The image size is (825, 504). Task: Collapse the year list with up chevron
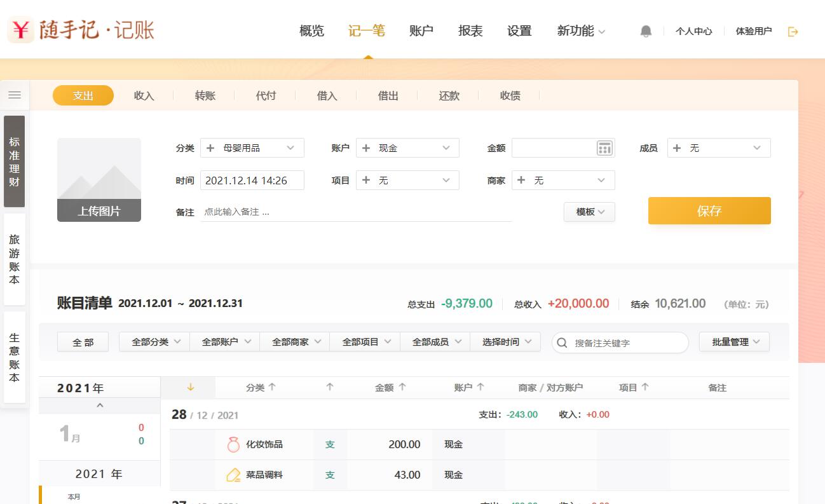click(x=100, y=405)
